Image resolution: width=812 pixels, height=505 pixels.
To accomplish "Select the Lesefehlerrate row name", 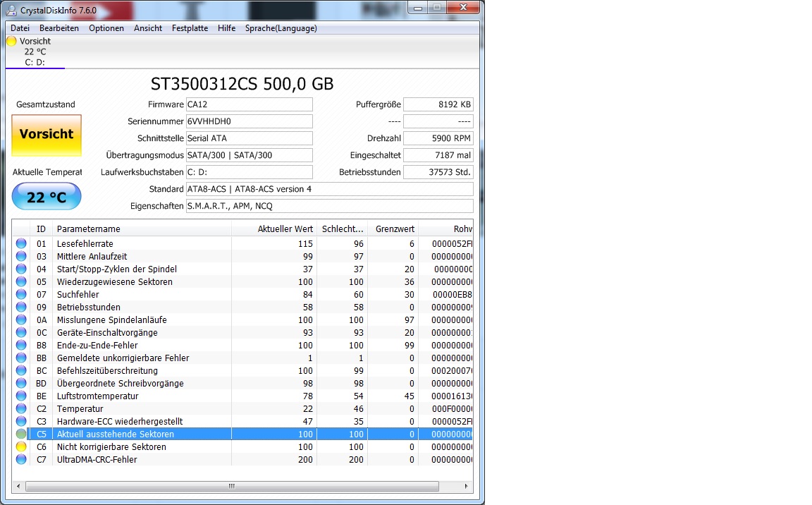I will [x=85, y=243].
